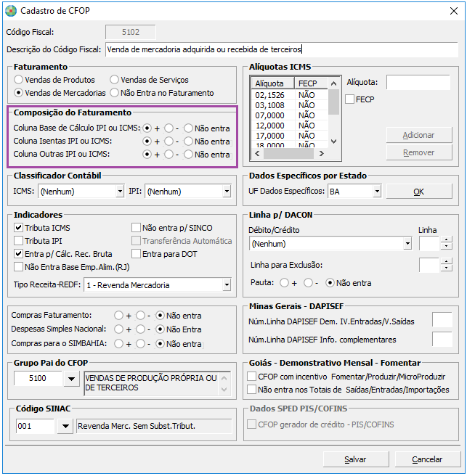The width and height of the screenshot is (467, 476).
Task: Expand the ICMS Classificador Contábil dropdown
Action: [120, 192]
